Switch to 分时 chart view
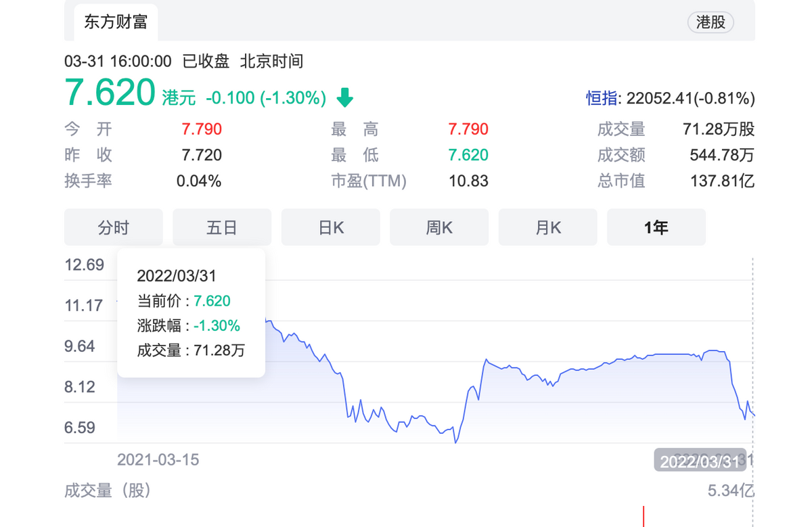This screenshot has width=812, height=527. point(113,227)
